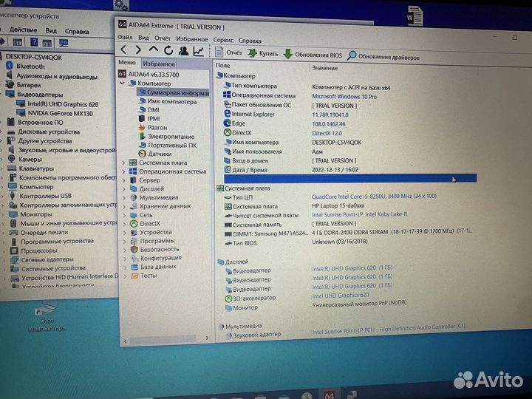Expand the Системная плата tree node
The height and width of the screenshot is (399, 532).
[124, 163]
